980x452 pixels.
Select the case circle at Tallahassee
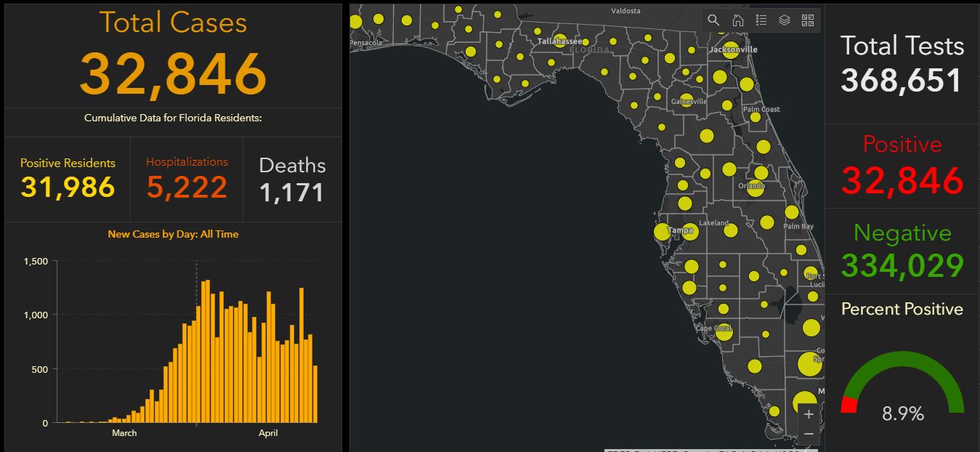click(560, 41)
